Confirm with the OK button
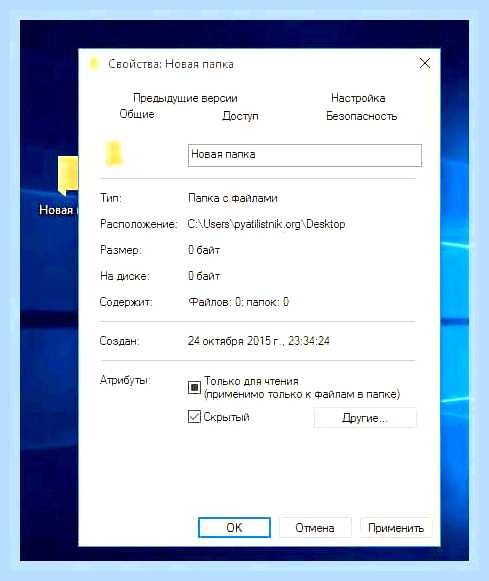Image resolution: width=489 pixels, height=581 pixels. coord(234,527)
